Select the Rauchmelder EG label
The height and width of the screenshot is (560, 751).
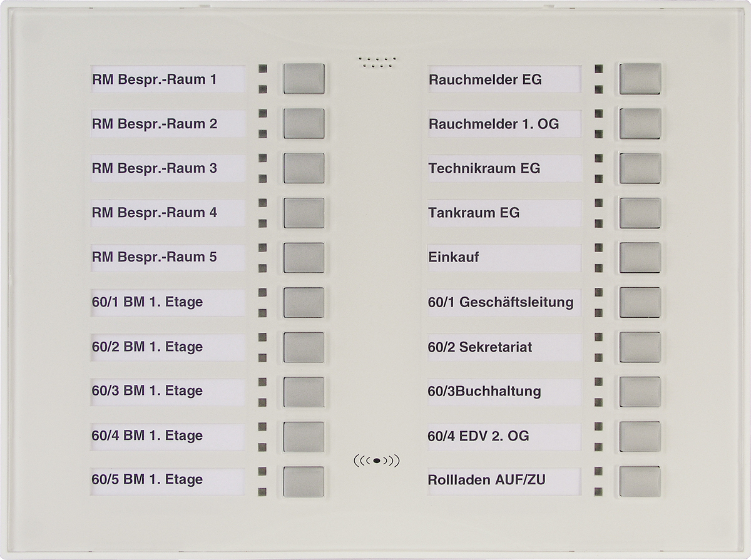click(504, 79)
